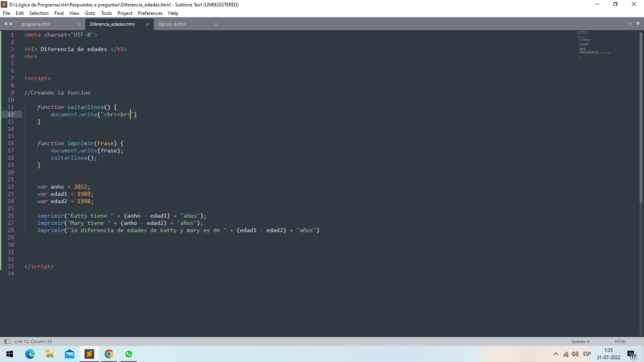Switch the ESP input language

(x=587, y=354)
